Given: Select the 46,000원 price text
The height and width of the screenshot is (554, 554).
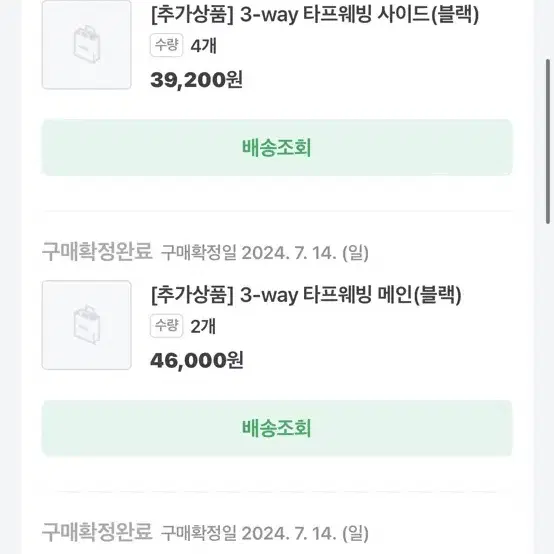Looking at the screenshot, I should pos(197,360).
